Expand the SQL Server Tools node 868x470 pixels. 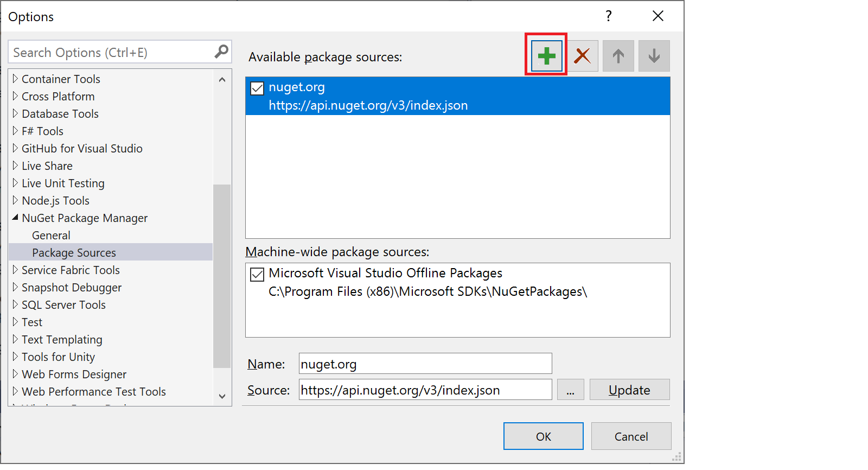(15, 304)
